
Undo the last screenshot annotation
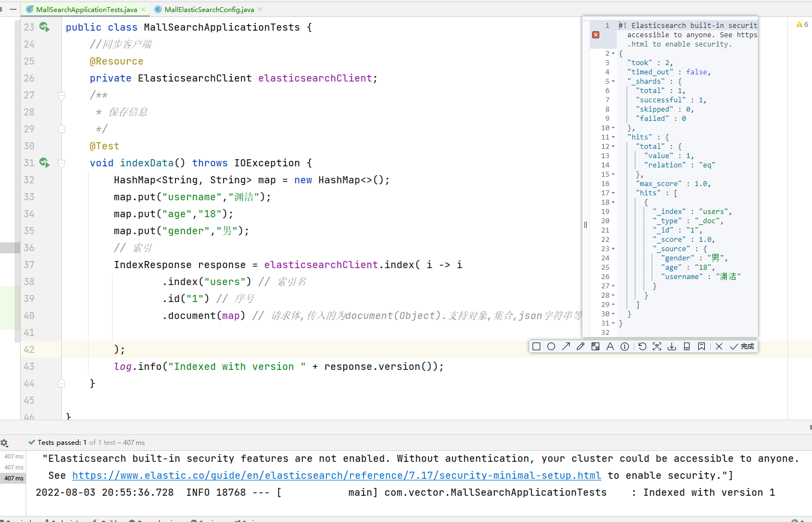tap(642, 346)
